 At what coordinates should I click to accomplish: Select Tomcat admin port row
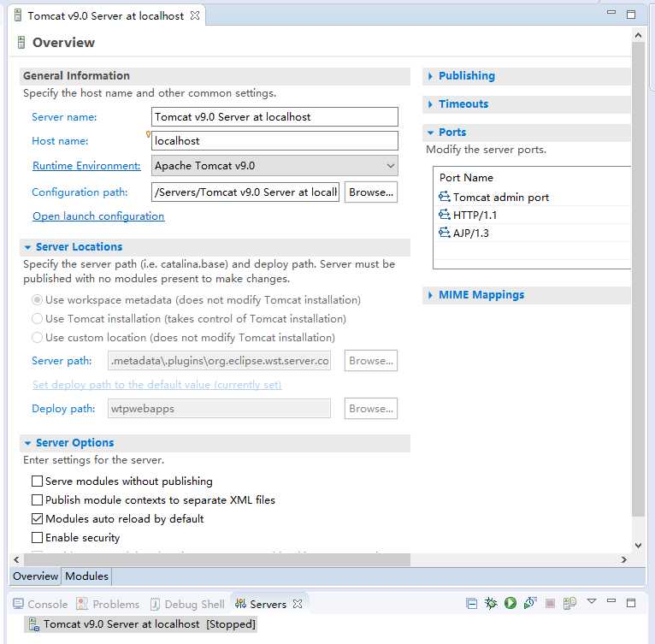point(532,197)
